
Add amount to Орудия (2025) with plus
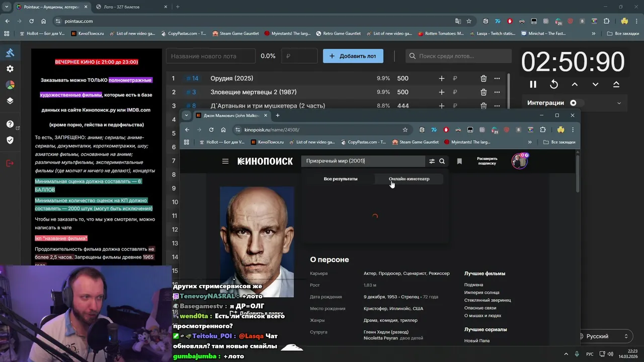click(442, 78)
